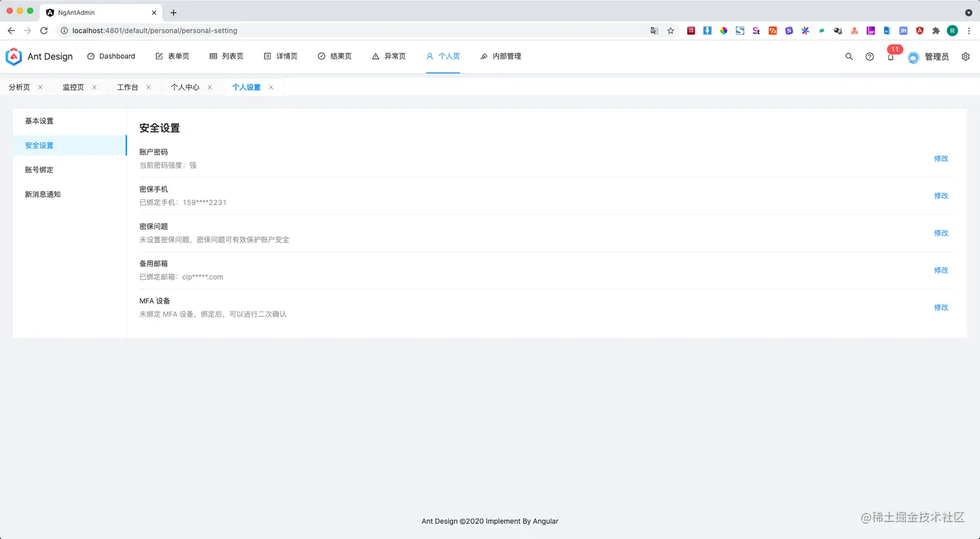Click the 管理员 user avatar

(x=913, y=58)
